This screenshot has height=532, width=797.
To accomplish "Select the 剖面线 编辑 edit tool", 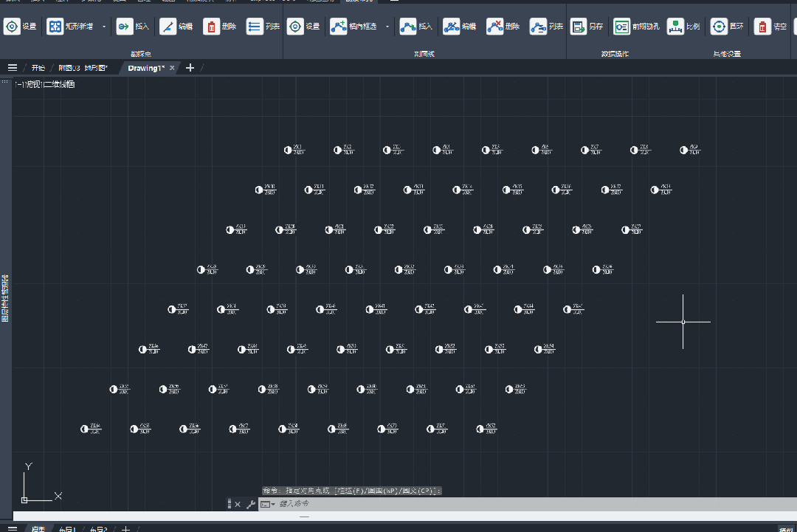I will tap(460, 27).
